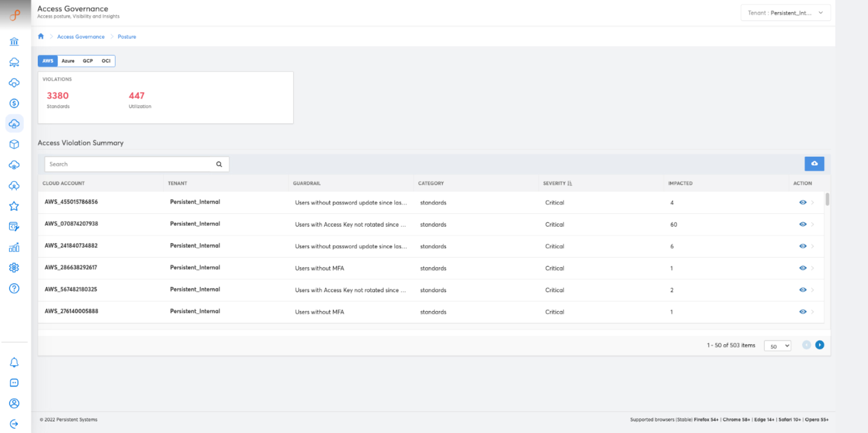Image resolution: width=868 pixels, height=433 pixels.
Task: Click the sort icon next to Severity
Action: tap(570, 183)
